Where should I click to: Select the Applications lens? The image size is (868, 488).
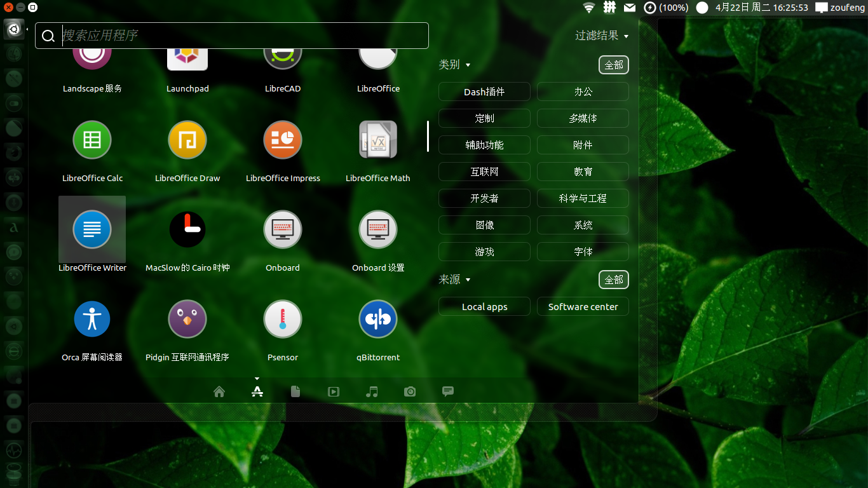257,391
